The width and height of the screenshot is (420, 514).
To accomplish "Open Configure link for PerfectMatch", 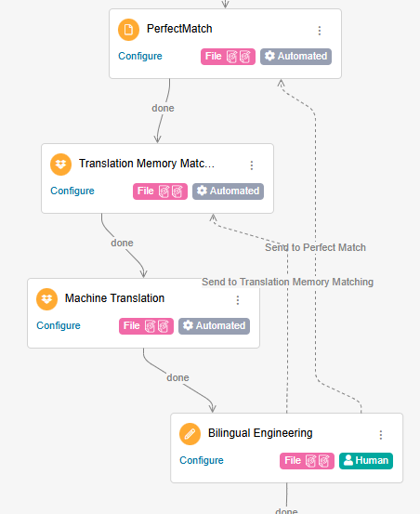I will click(x=140, y=56).
